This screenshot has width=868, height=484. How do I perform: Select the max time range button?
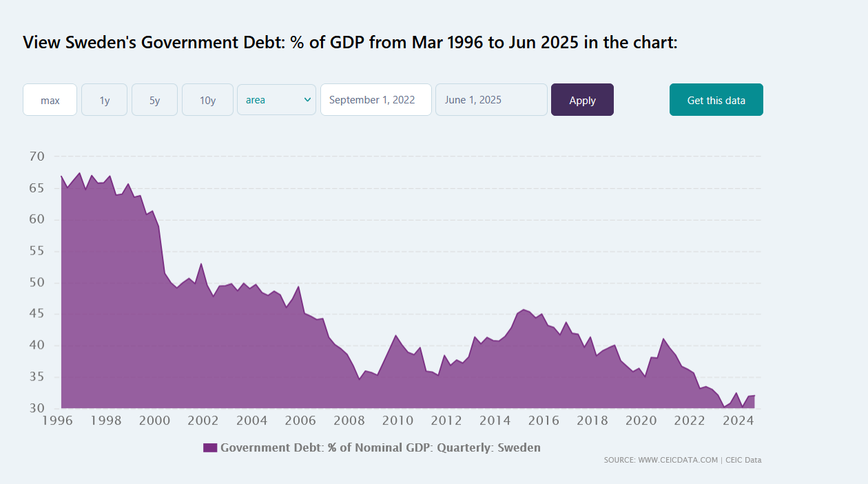50,100
